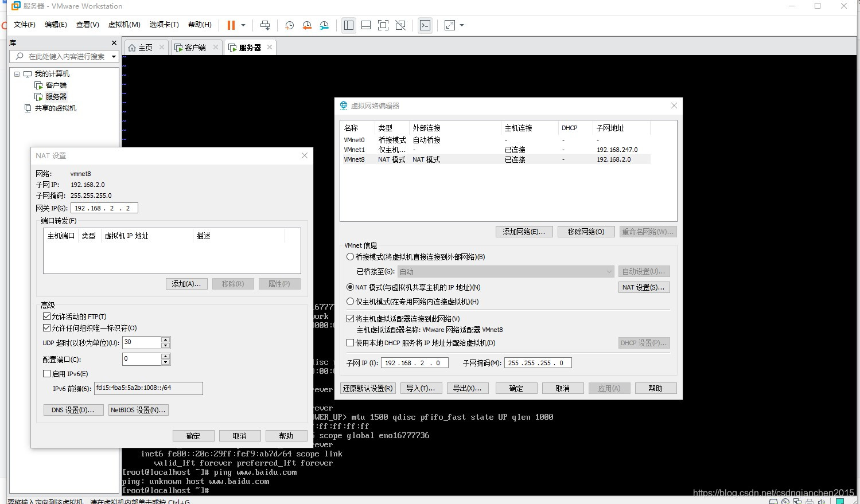Close the 客户端 tab
This screenshot has height=504, width=860.
(x=216, y=48)
